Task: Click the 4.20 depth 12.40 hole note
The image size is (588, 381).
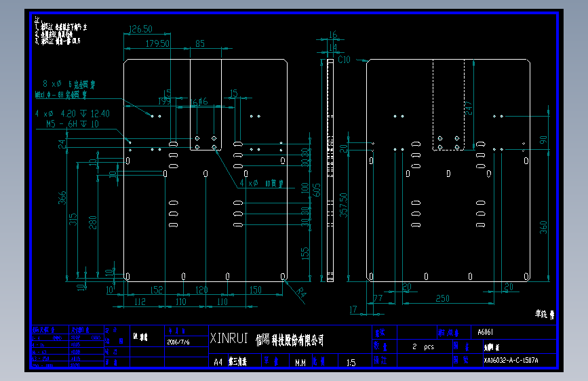Action: (73, 114)
